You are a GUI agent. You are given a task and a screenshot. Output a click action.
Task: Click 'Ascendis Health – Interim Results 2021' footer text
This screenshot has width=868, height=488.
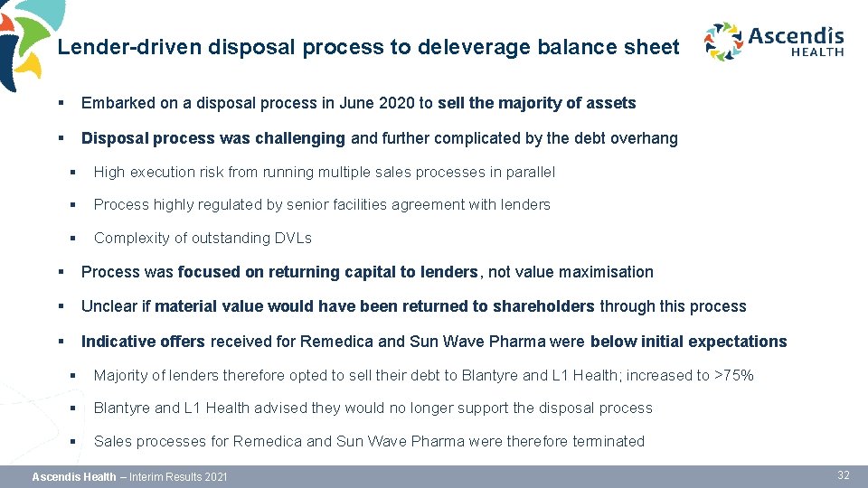pyautogui.click(x=130, y=476)
